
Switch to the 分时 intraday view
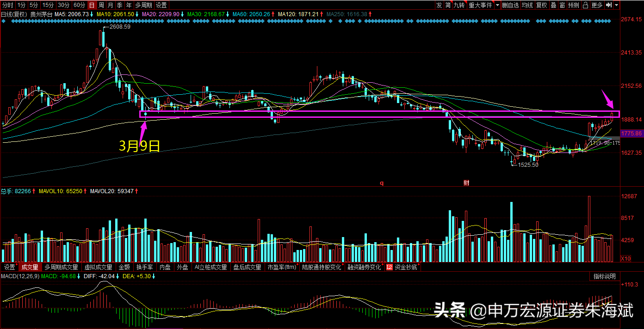click(x=8, y=5)
